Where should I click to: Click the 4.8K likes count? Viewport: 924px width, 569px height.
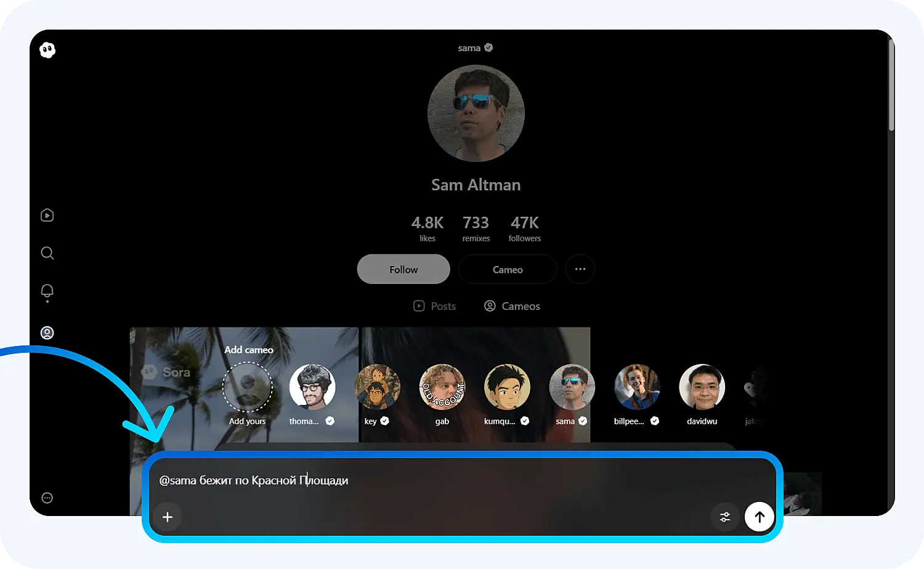click(x=428, y=228)
